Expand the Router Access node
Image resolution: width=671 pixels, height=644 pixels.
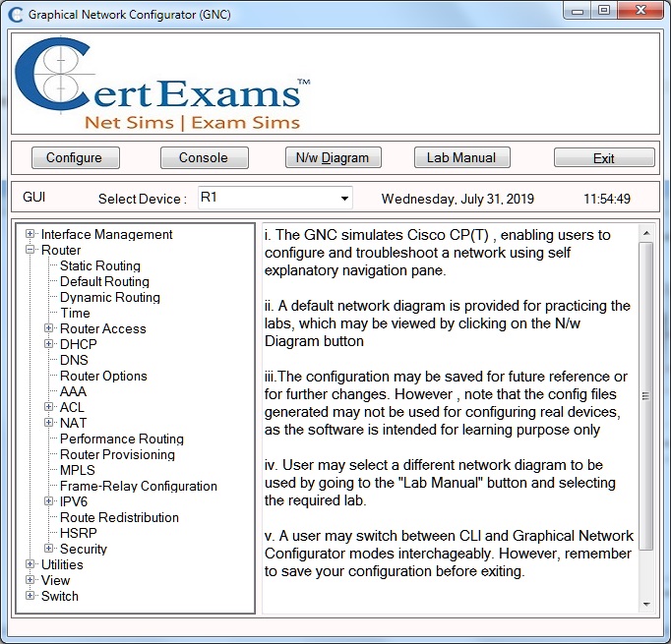[49, 328]
